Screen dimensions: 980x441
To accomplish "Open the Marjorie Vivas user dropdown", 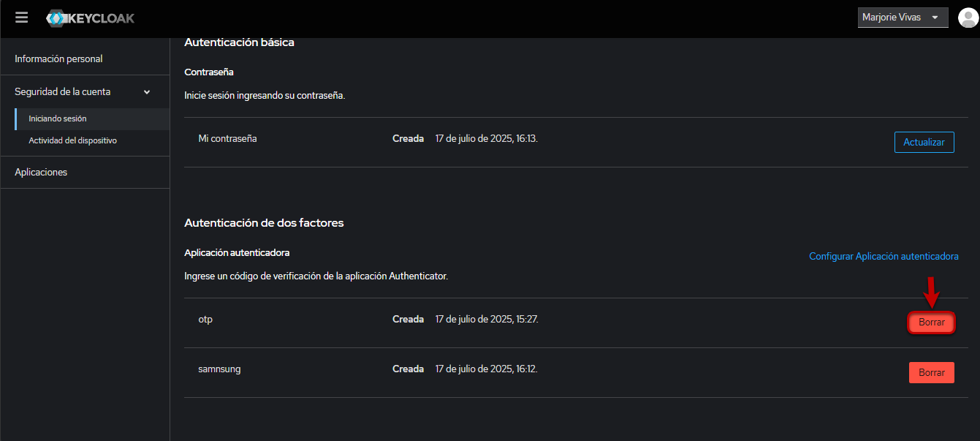I will (902, 18).
